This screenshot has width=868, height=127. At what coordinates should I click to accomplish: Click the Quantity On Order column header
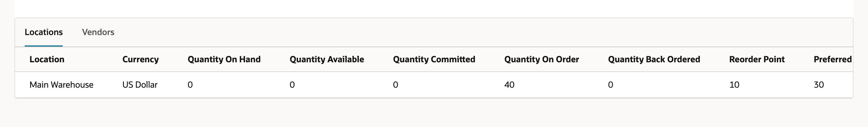[542, 60]
